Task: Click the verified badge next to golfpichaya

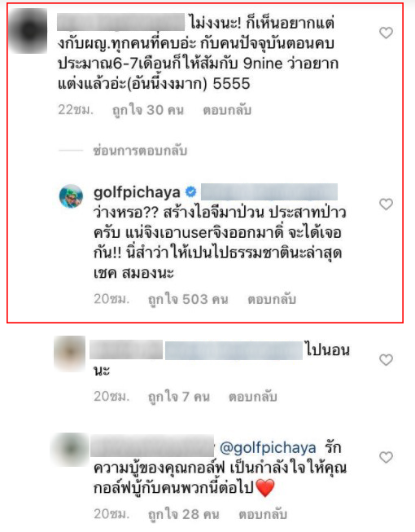Action: [x=191, y=192]
